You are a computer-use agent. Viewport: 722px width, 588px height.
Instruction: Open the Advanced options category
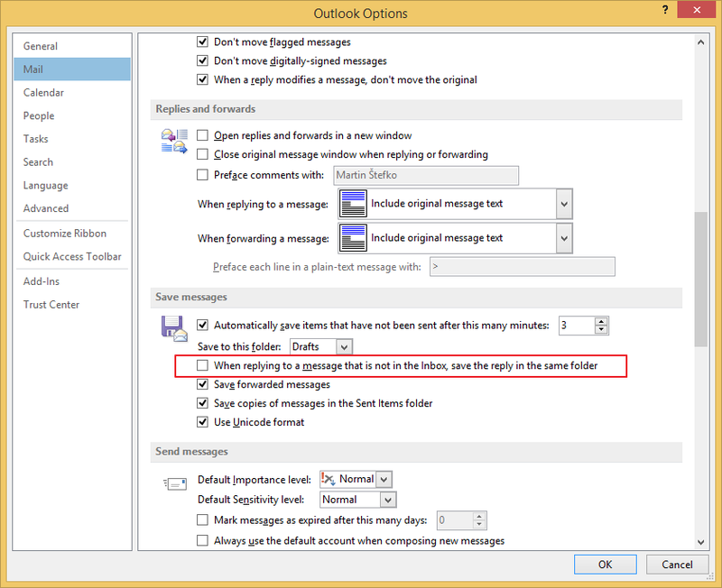[x=72, y=208]
